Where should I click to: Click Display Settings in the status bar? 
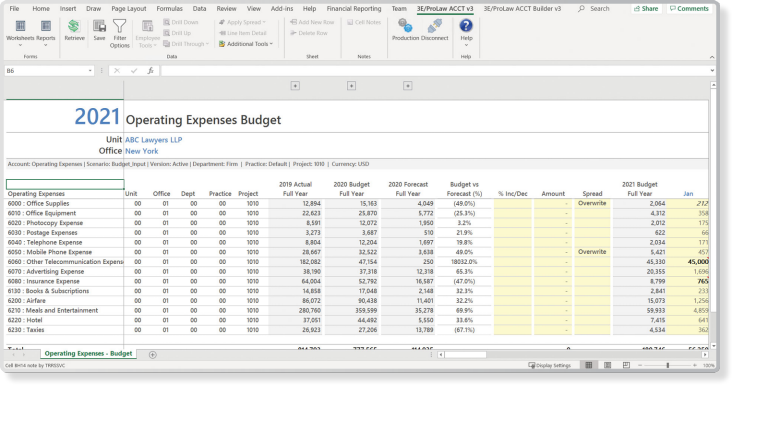pyautogui.click(x=550, y=365)
